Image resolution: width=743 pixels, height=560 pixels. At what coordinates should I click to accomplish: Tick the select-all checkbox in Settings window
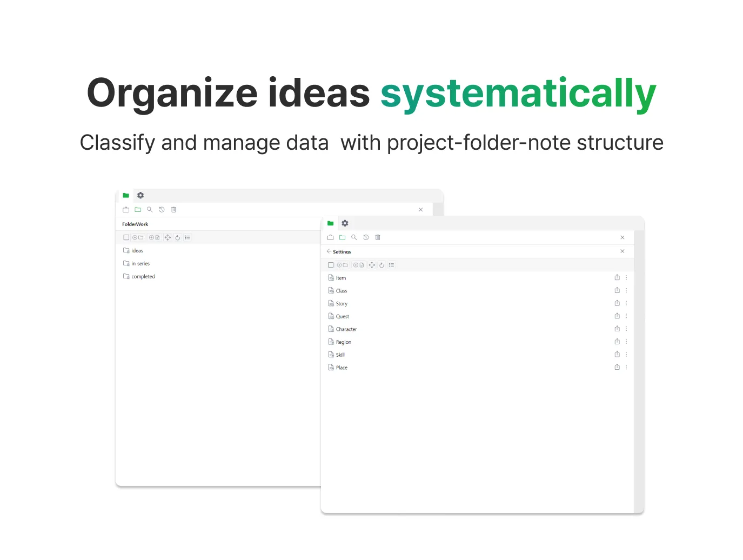[x=331, y=265]
